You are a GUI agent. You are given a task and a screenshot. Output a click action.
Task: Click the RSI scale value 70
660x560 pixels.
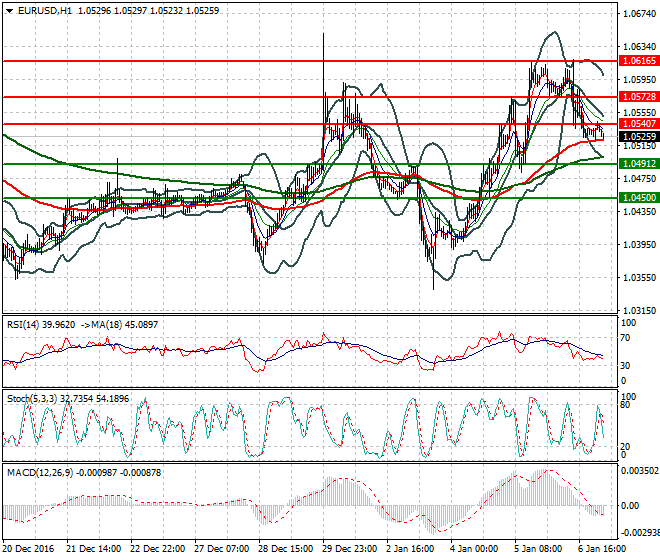click(x=625, y=338)
